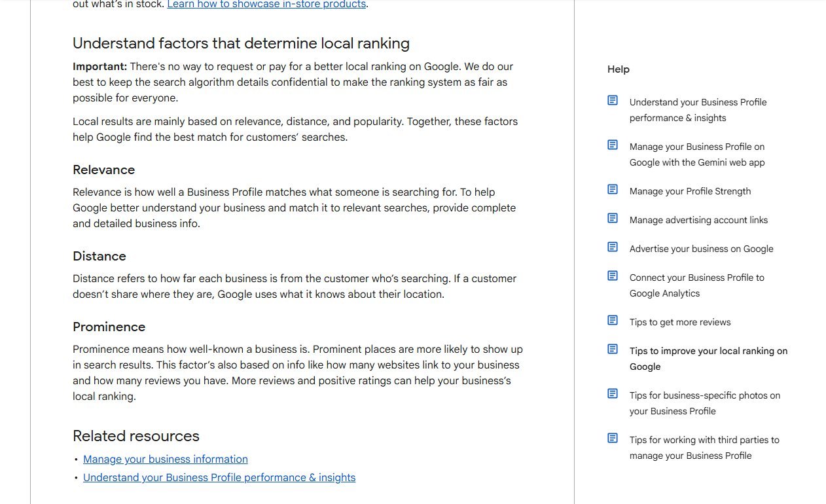The height and width of the screenshot is (504, 826).
Task: Open sidebar link Understand your Business Profile performance & insights
Action: 698,110
